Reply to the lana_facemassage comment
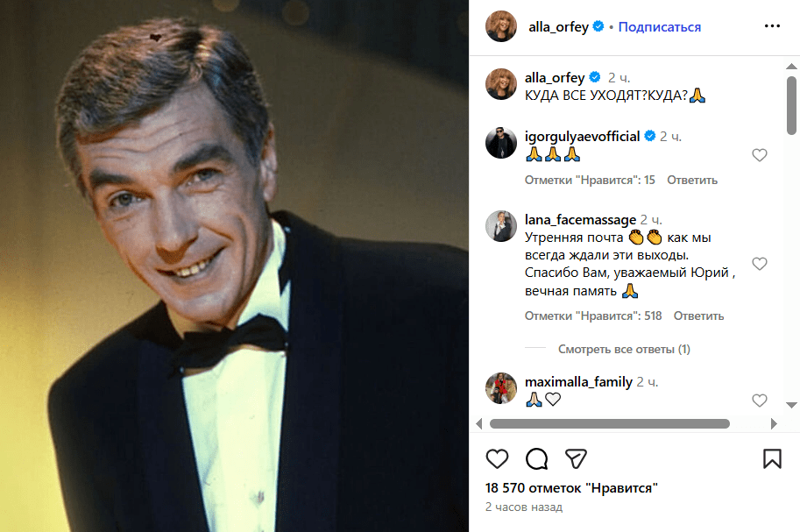800x532 pixels. click(x=698, y=316)
